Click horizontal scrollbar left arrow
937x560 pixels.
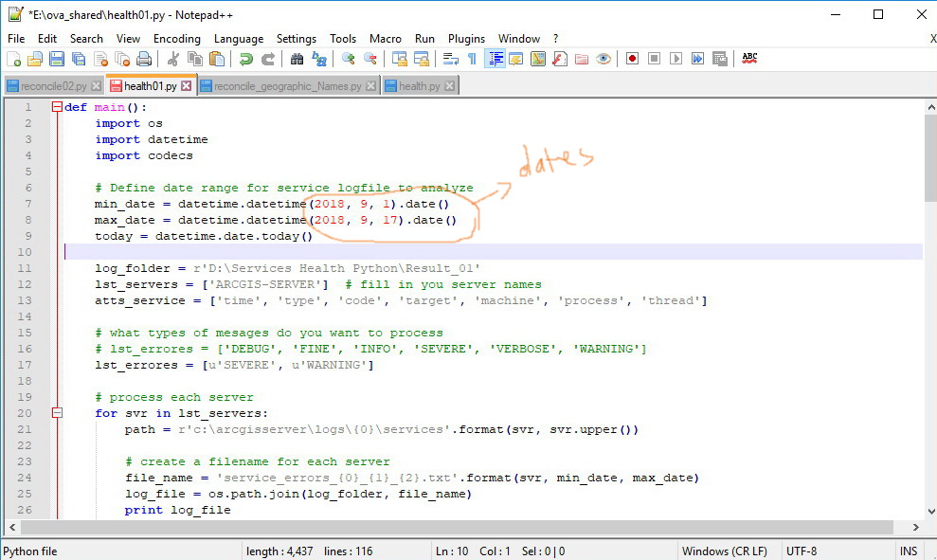tap(12, 527)
